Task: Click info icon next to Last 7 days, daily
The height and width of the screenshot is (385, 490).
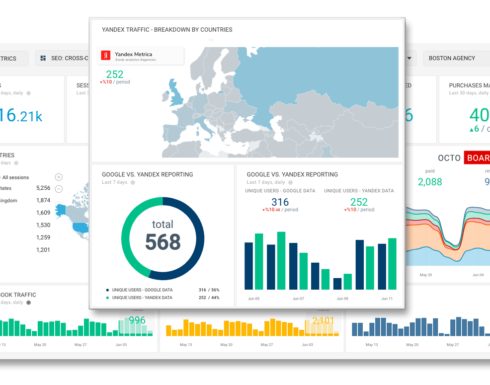Action: tap(290, 182)
